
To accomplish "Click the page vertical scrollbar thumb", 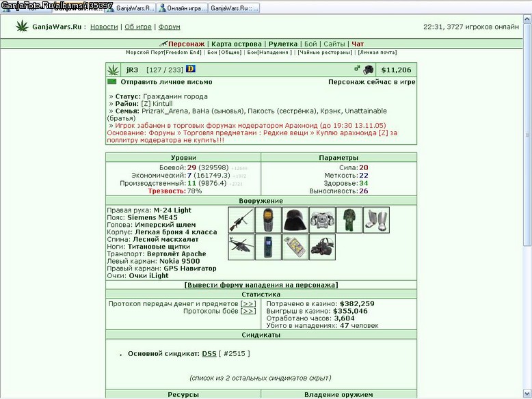I will (x=527, y=135).
